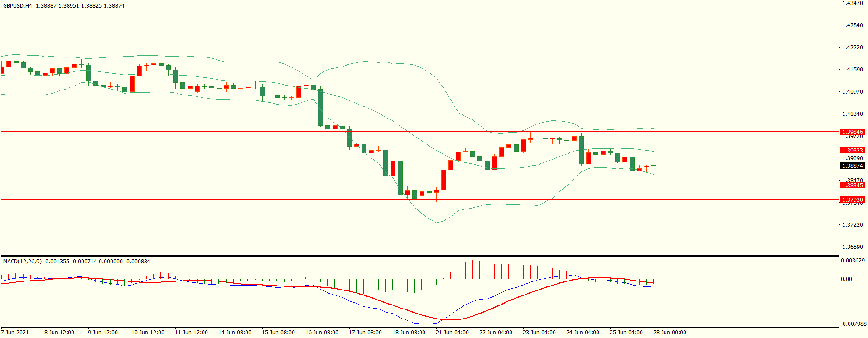
Task: Click the 10 Jun 12:00 time label
Action: (148, 333)
